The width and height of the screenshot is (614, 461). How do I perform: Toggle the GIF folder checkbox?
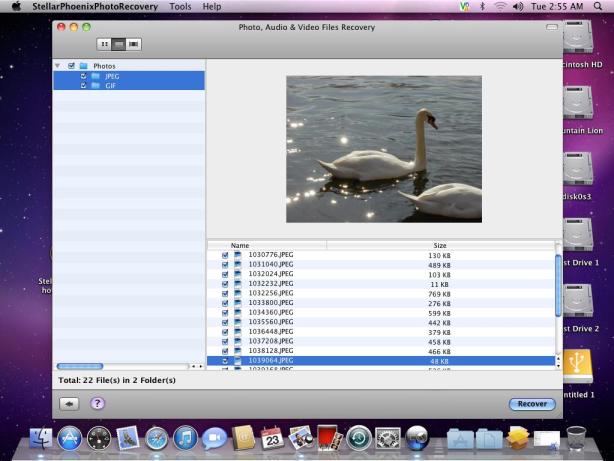point(83,85)
